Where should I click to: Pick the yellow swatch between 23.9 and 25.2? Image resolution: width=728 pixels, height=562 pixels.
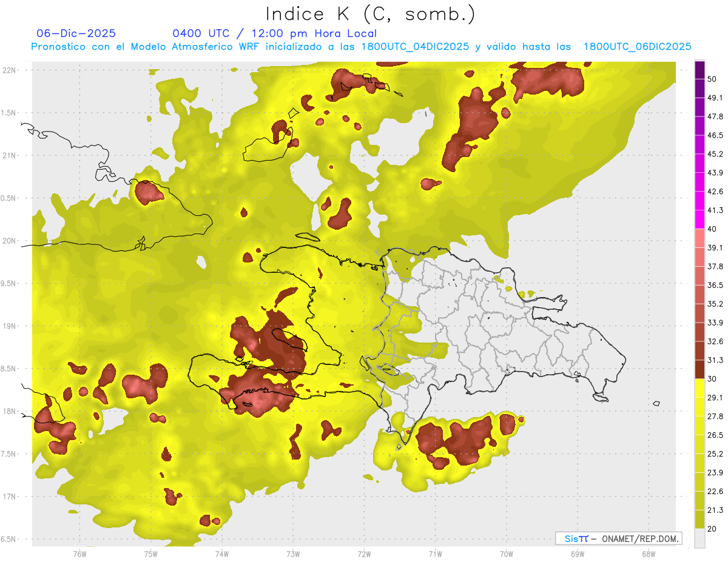pos(700,463)
